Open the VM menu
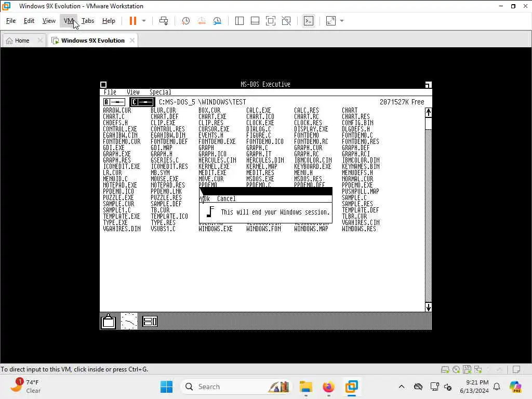532x399 pixels. (69, 21)
